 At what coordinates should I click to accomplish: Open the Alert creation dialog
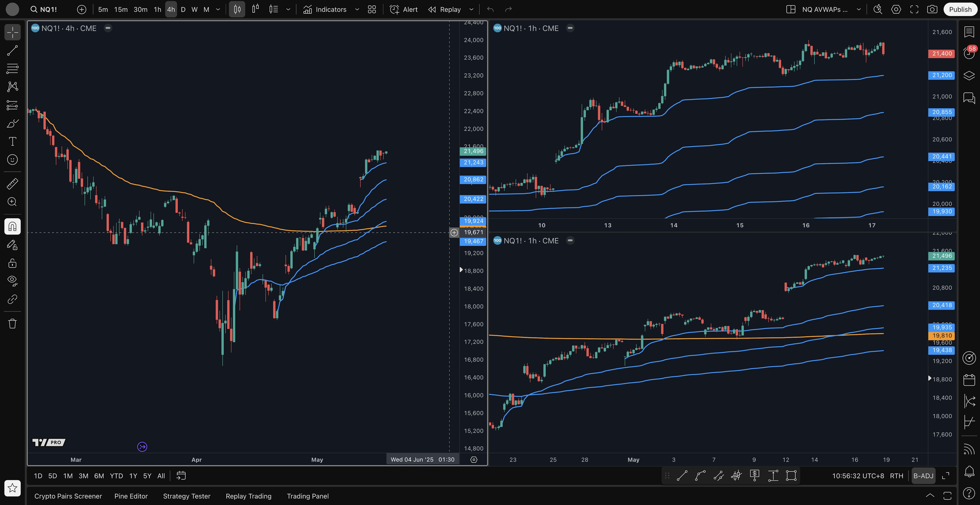[x=404, y=9]
